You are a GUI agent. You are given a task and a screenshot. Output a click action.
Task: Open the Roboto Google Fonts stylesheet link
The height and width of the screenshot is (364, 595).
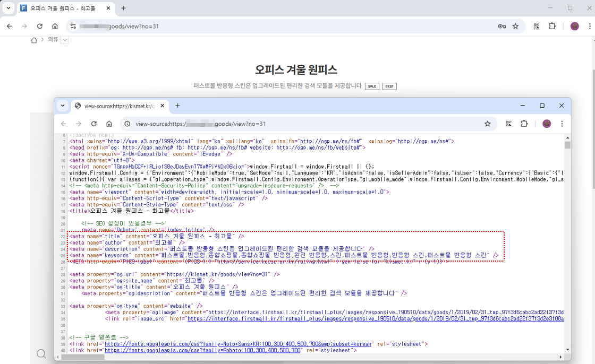tap(203, 350)
